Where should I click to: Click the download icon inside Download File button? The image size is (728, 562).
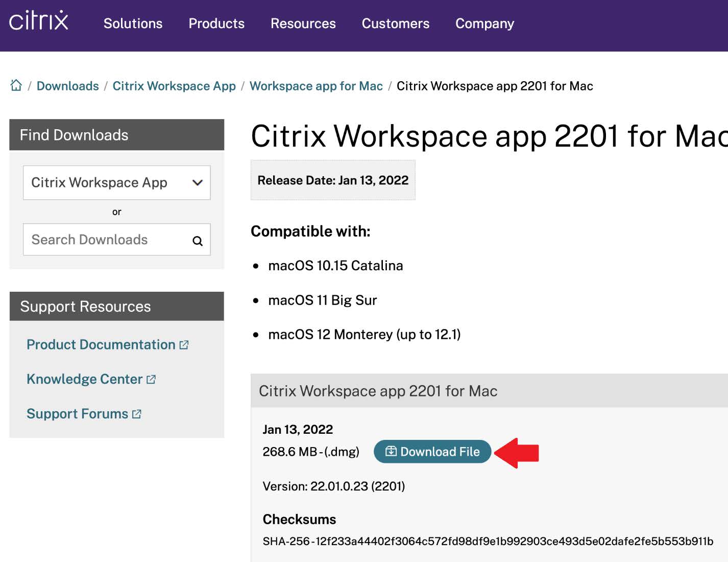tap(391, 451)
